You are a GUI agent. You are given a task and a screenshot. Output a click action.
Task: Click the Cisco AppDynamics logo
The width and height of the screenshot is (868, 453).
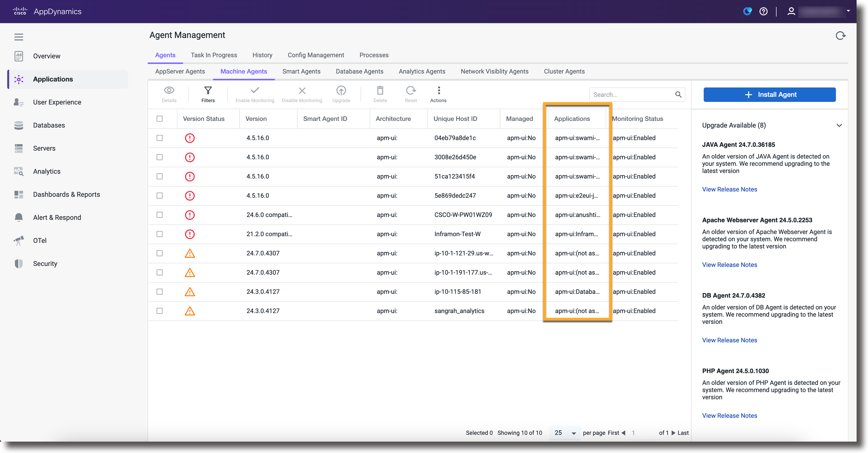(47, 11)
